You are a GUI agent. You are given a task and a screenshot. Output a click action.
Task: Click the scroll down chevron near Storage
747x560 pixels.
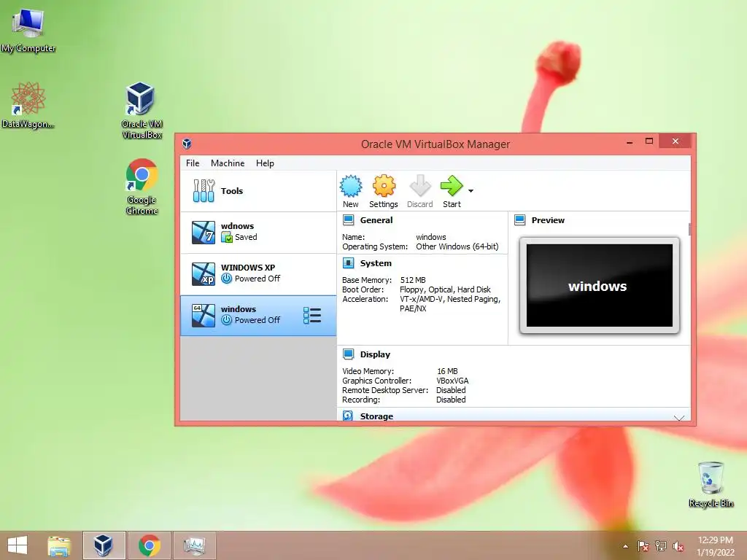(679, 418)
